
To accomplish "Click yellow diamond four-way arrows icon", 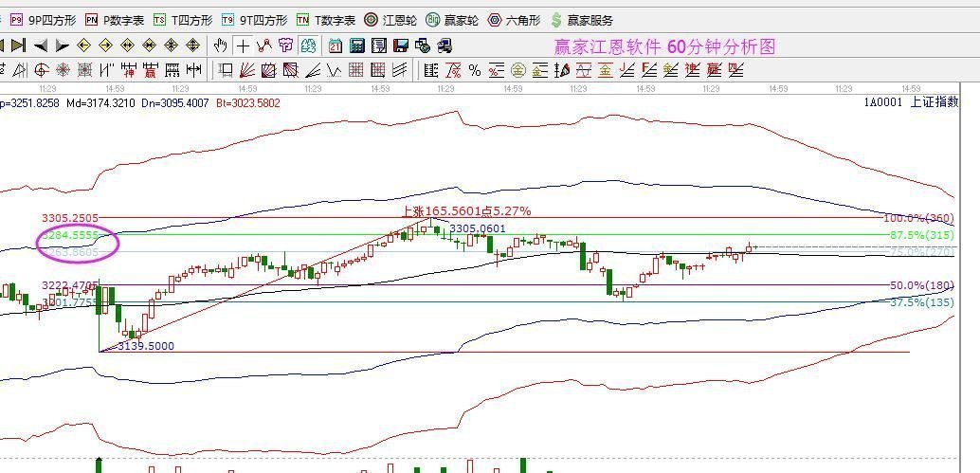I will [172, 45].
